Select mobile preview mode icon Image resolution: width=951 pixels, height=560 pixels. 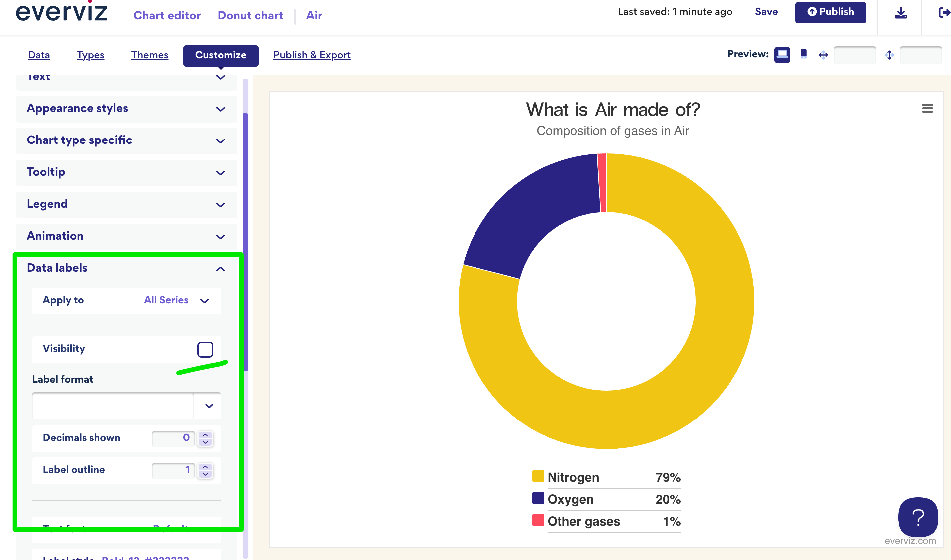[803, 54]
